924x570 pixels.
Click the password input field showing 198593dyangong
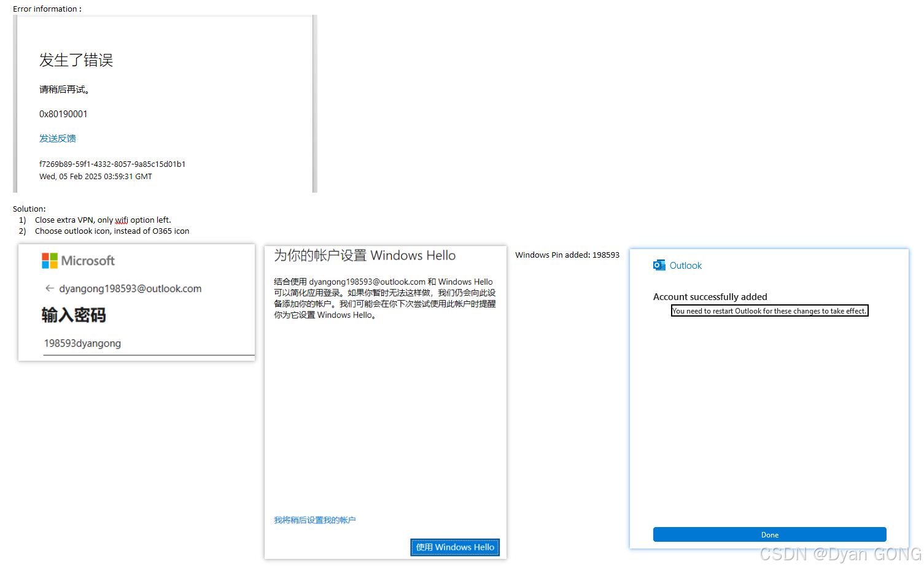[149, 344]
